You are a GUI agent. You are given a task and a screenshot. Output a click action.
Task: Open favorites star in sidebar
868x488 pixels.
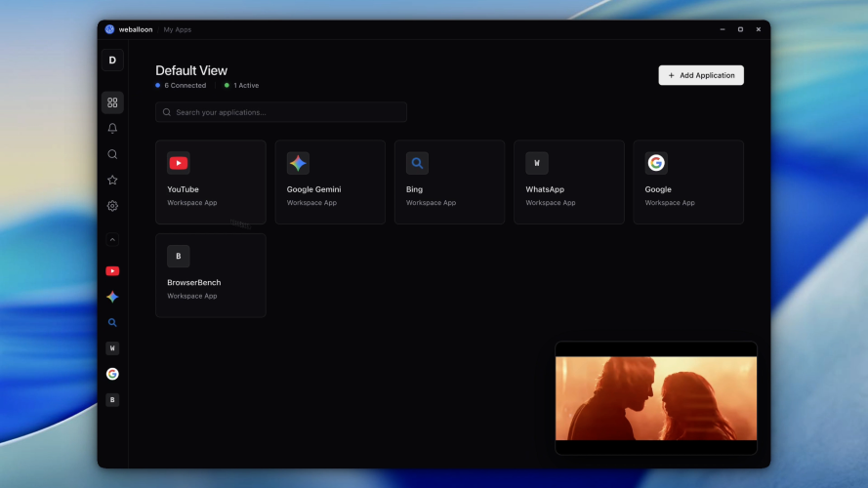tap(112, 180)
